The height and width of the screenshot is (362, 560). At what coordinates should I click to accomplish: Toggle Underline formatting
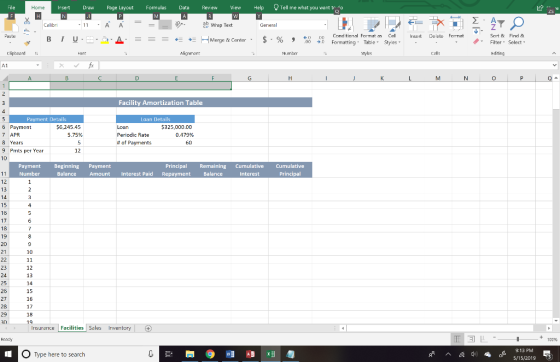75,40
